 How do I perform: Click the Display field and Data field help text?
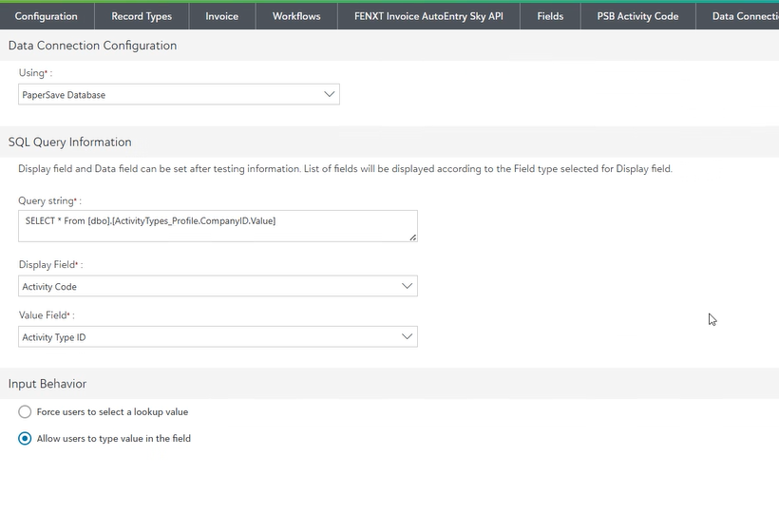coord(345,169)
